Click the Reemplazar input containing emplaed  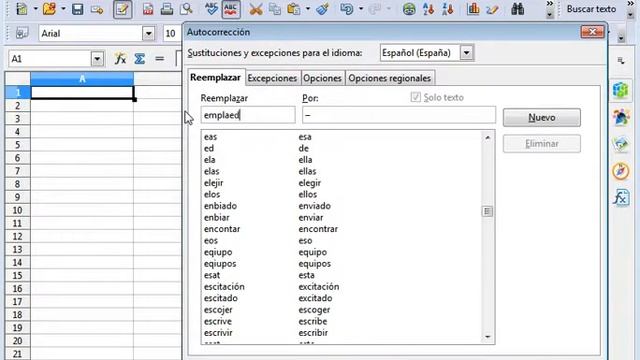tap(248, 115)
